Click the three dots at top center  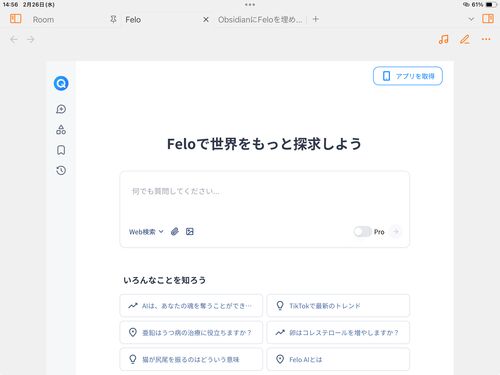[250, 5]
